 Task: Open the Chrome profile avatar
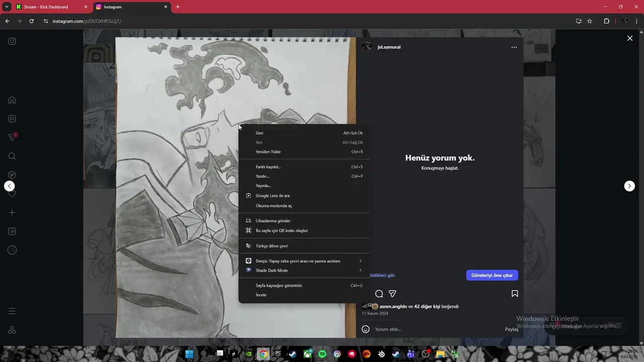(624, 21)
